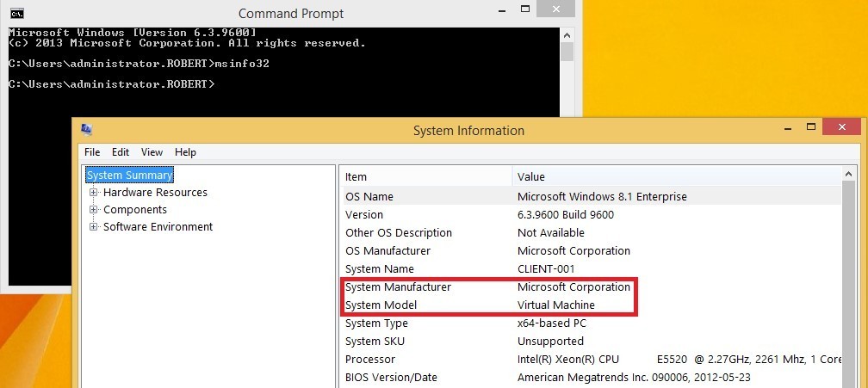The image size is (868, 388).
Task: Expand the Software Environment node
Action: [94, 226]
